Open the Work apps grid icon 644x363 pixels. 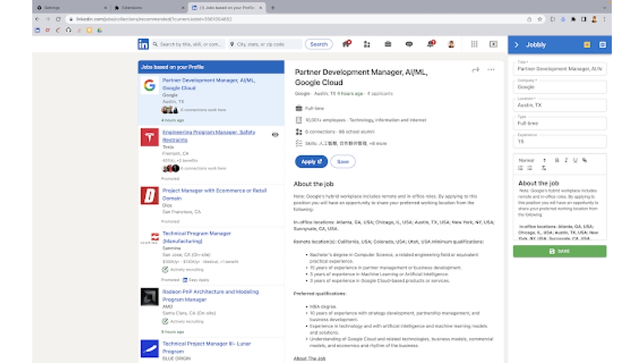click(475, 44)
